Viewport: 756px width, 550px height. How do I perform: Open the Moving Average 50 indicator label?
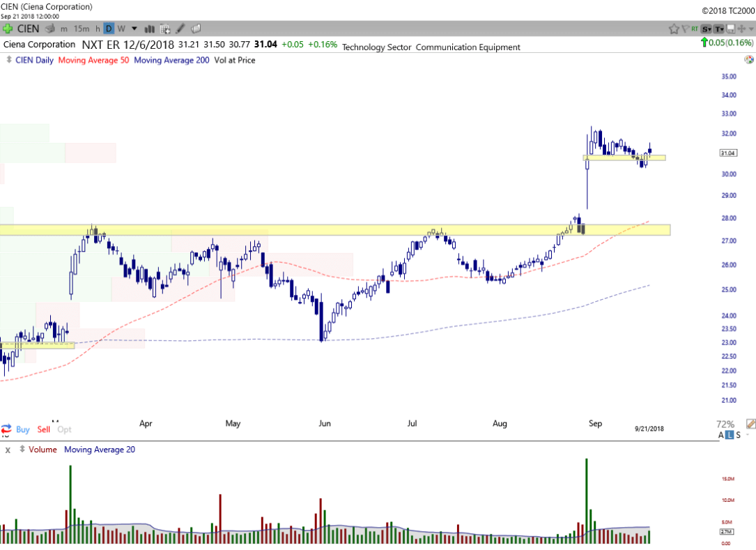[x=93, y=60]
